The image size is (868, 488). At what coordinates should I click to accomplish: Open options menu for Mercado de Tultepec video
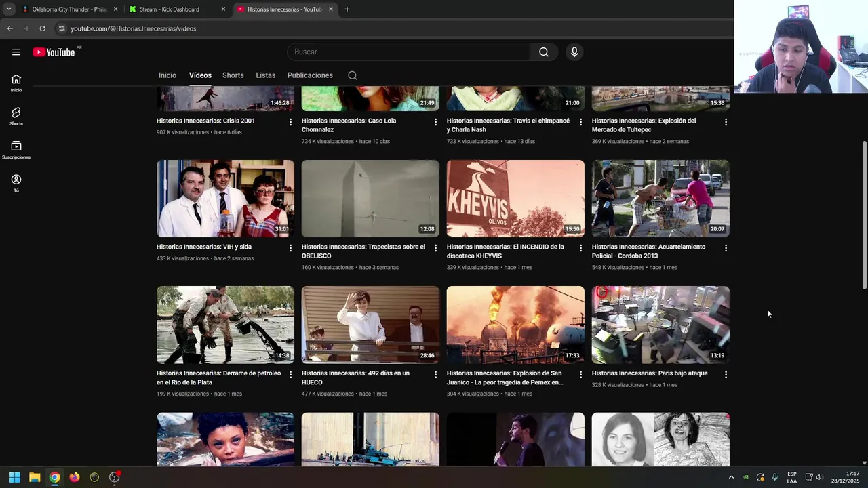(x=726, y=122)
